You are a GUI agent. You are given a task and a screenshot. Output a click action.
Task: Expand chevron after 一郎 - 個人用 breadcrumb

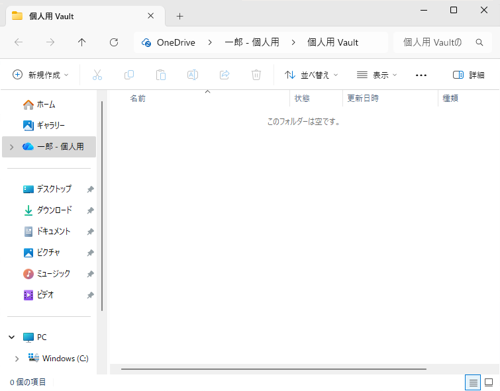tap(293, 43)
